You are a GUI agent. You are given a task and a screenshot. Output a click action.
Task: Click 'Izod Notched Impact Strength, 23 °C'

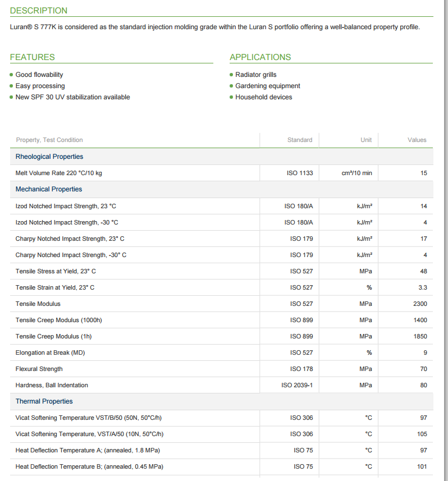[x=66, y=206]
